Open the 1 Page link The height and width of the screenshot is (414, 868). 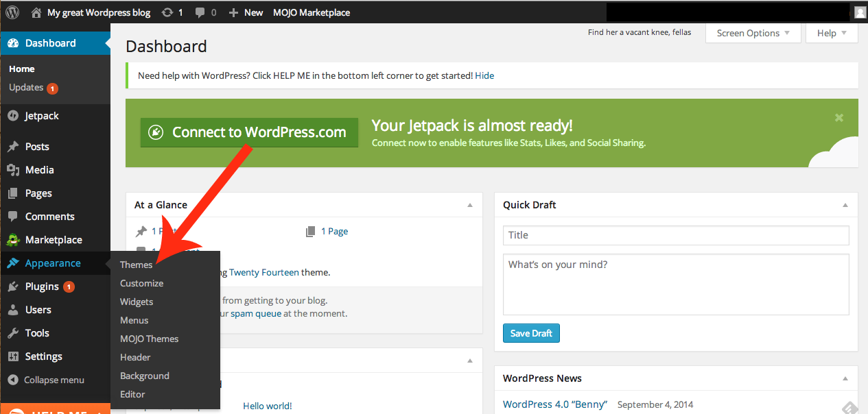tap(334, 232)
